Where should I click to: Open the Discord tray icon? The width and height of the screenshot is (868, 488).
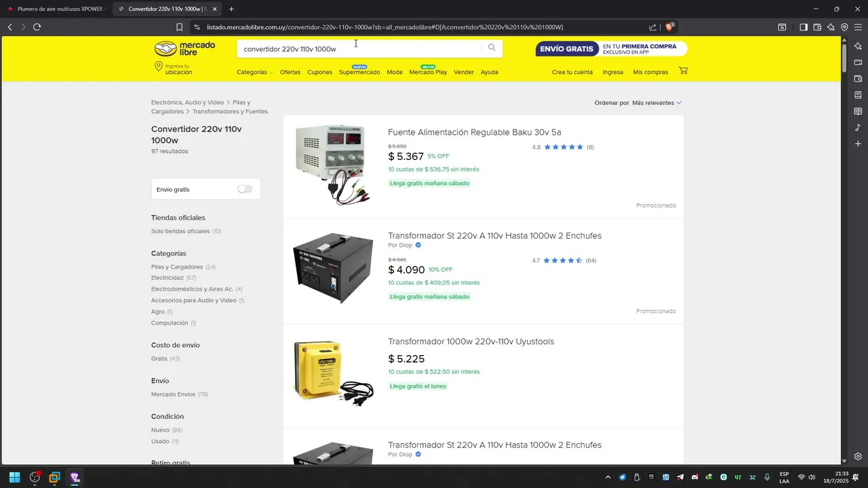tap(694, 477)
